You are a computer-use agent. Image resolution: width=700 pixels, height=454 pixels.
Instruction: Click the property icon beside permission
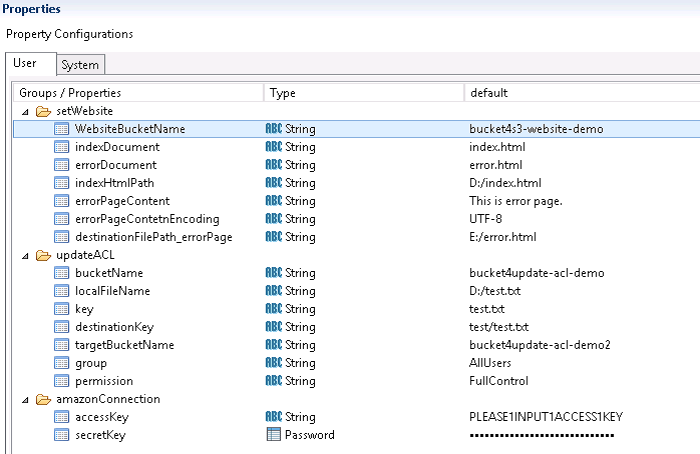point(62,381)
